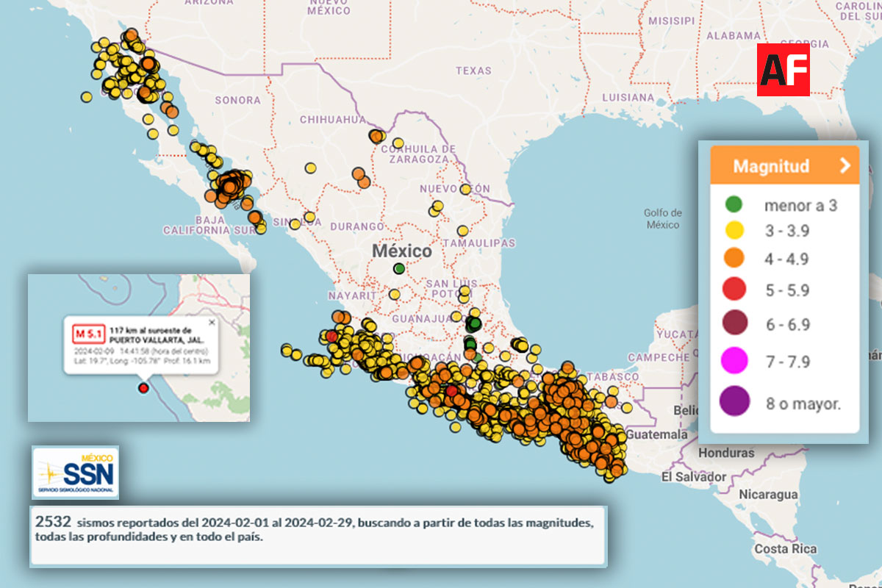Select the red '5 - 5.9' swatch
Image resolution: width=882 pixels, height=588 pixels.
click(734, 289)
